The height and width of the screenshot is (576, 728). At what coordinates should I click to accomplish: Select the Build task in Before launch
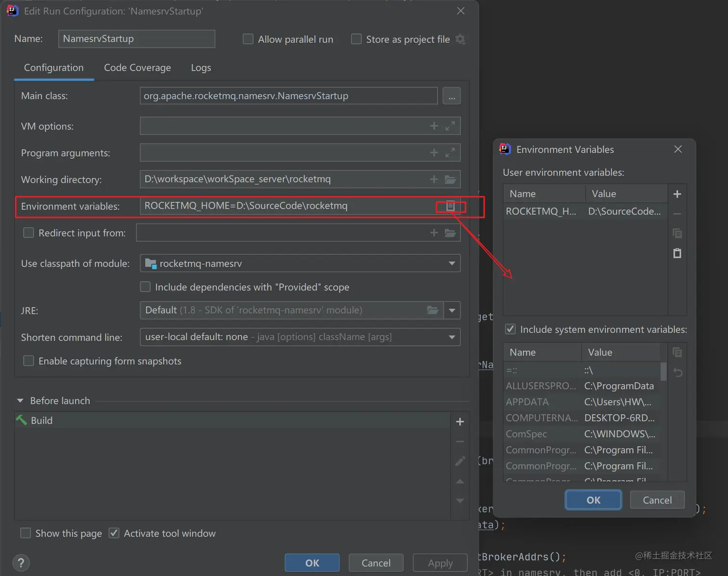(x=232, y=420)
